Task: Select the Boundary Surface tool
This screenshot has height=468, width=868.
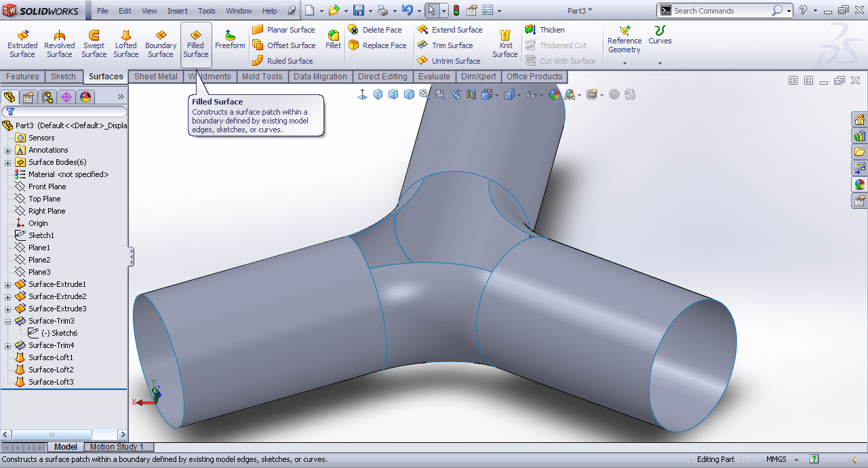Action: 161,44
